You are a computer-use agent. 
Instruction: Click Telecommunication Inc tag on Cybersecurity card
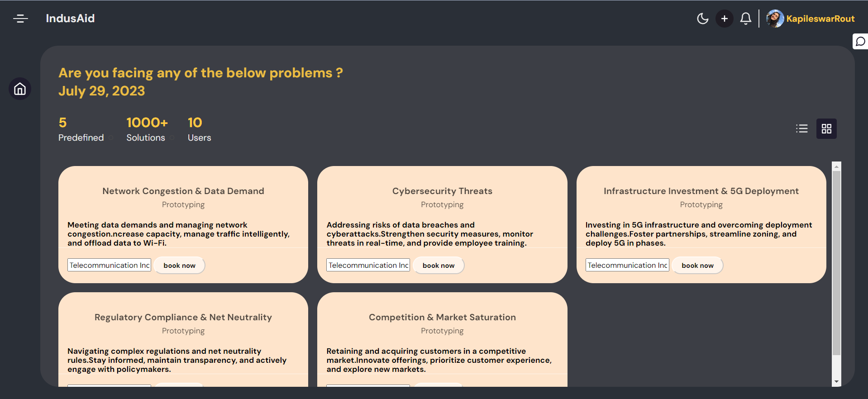pos(368,265)
